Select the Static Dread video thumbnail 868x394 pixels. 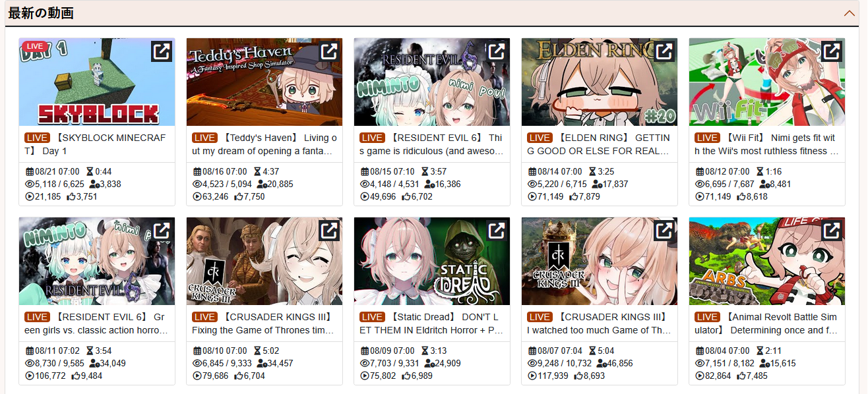[432, 261]
